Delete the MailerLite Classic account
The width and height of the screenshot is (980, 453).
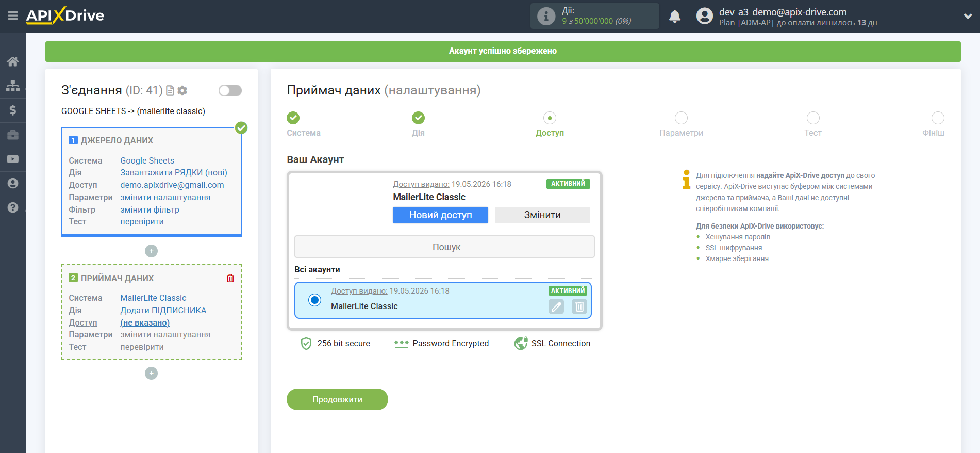[579, 307]
